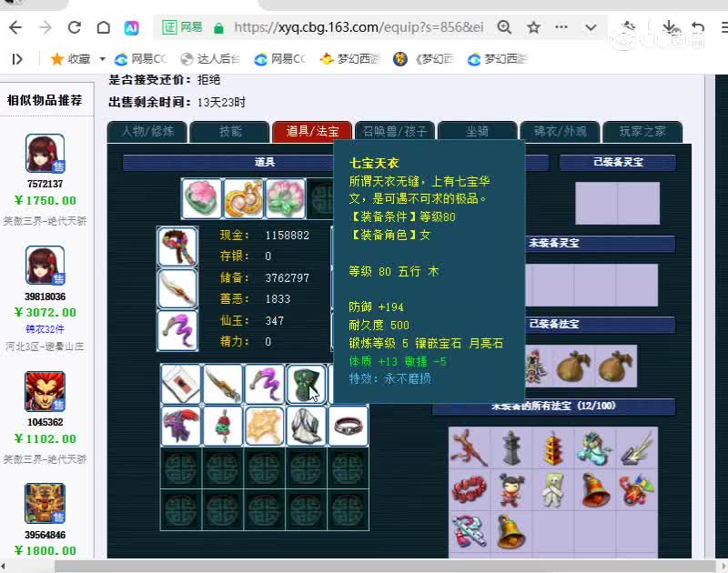
Task: Switch to the 锦衣/外观 tab
Action: pos(560,132)
